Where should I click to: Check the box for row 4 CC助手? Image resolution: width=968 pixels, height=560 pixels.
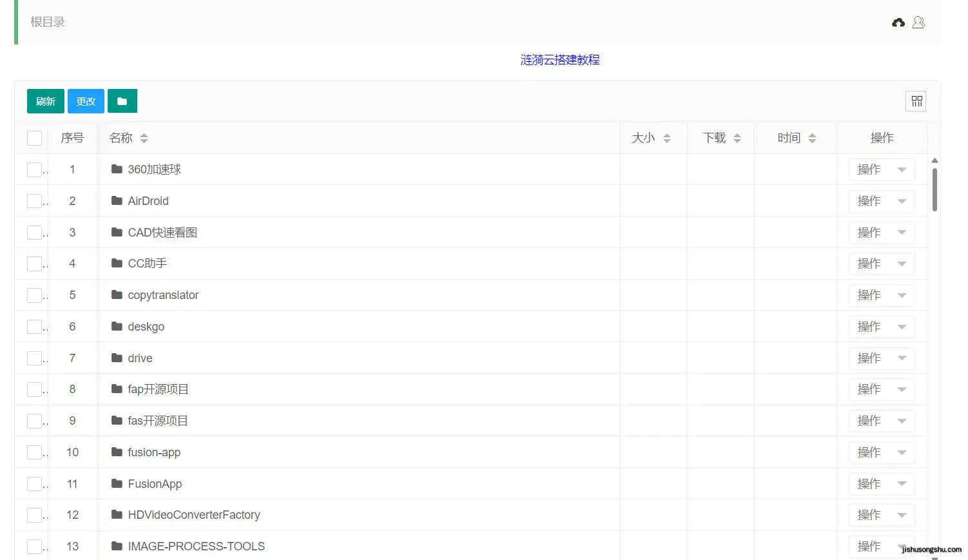(35, 264)
